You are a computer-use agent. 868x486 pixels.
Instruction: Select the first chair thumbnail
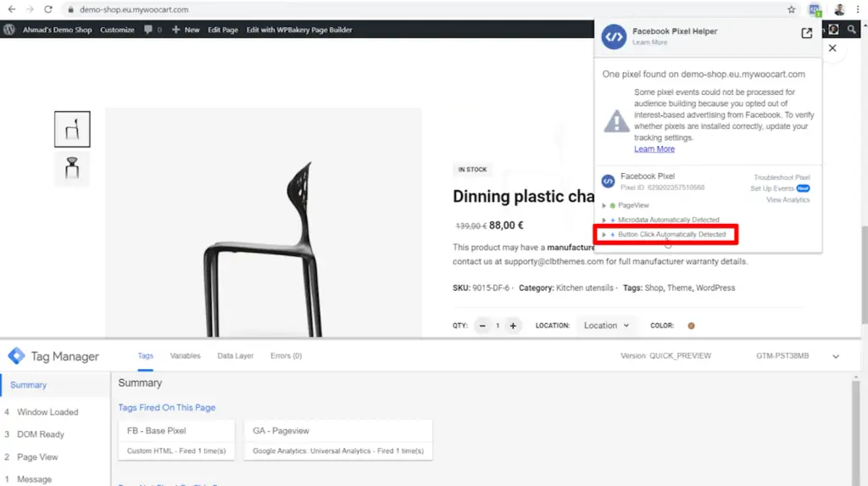[x=72, y=129]
